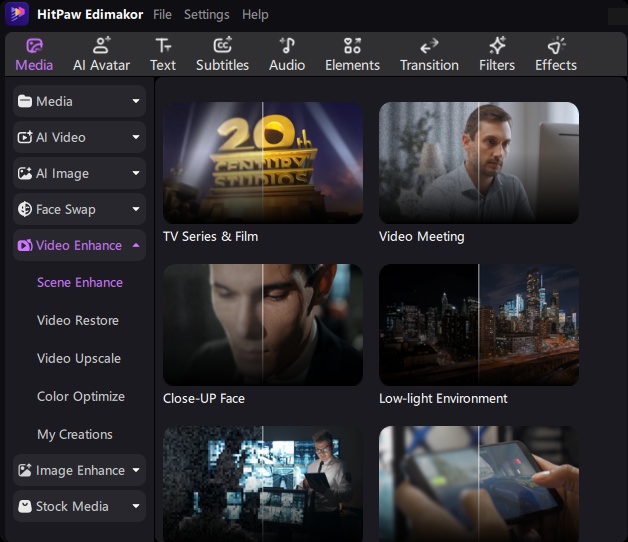The height and width of the screenshot is (542, 628).
Task: Choose the Close-UP Face thumbnail
Action: click(263, 324)
